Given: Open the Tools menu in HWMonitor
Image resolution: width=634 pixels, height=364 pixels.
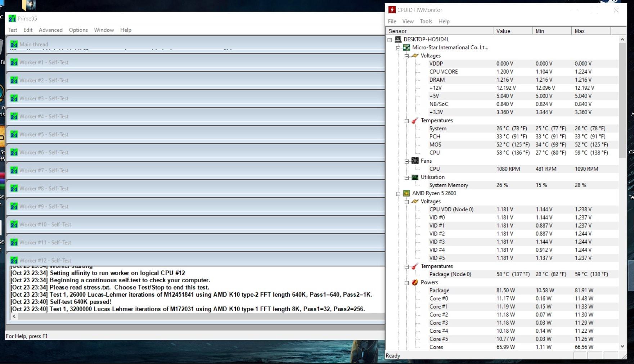Looking at the screenshot, I should [x=426, y=21].
